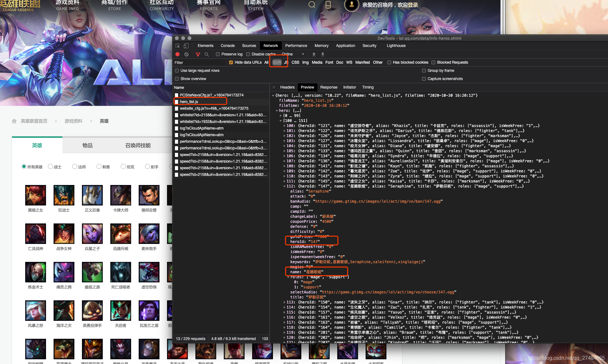608x364 pixels.
Task: Open the 亡灵战神 hero portrait
Action: [x=36, y=234]
